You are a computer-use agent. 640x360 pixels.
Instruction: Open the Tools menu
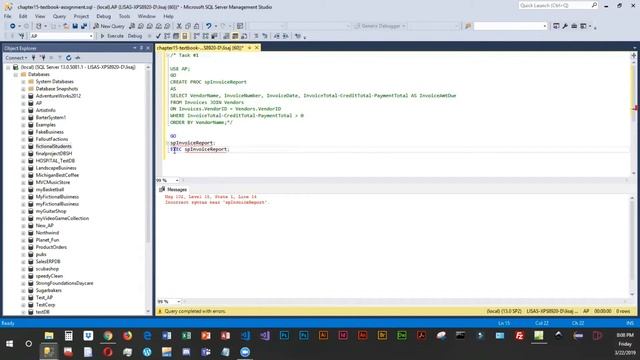[124, 16]
